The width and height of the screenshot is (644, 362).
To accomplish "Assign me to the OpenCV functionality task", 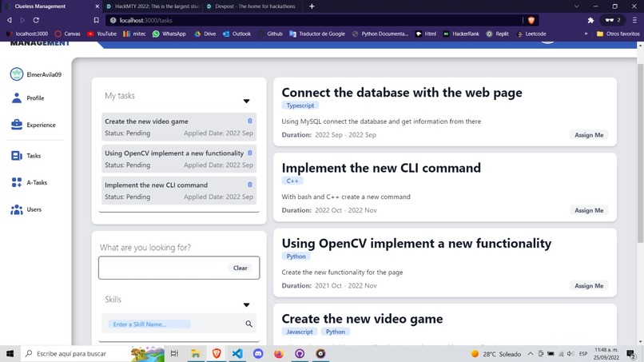I will (589, 285).
